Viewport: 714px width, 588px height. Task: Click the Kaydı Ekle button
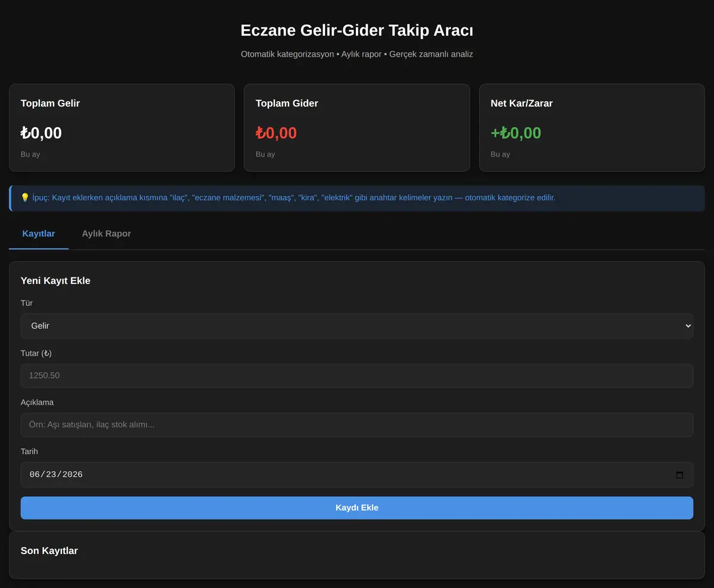click(357, 508)
